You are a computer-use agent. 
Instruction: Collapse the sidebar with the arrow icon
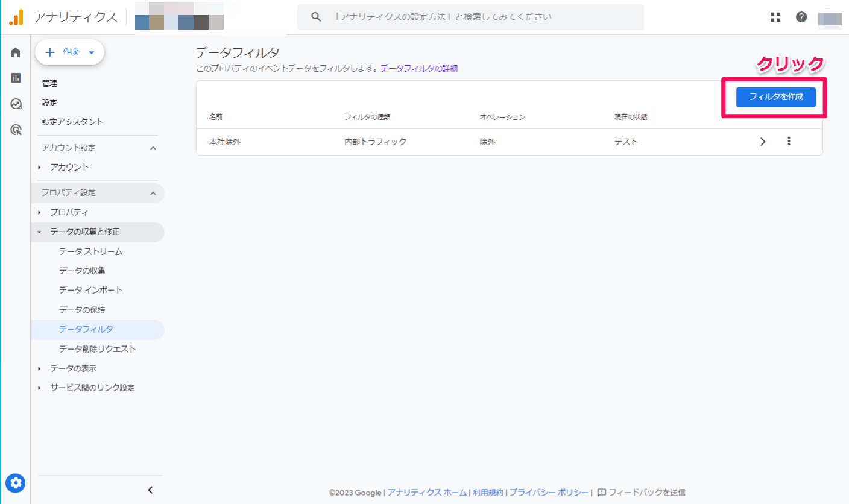pos(150,490)
